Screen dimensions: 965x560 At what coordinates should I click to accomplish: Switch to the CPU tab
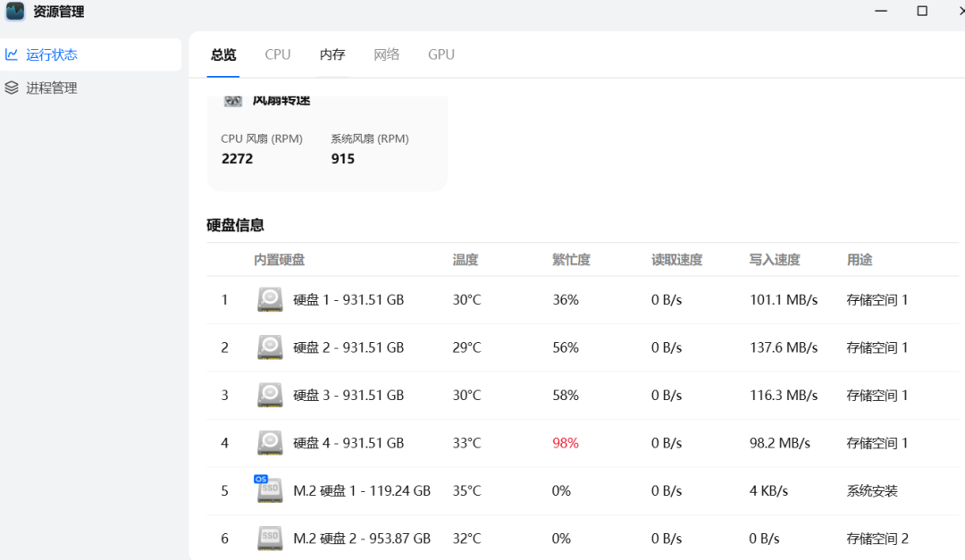point(277,54)
